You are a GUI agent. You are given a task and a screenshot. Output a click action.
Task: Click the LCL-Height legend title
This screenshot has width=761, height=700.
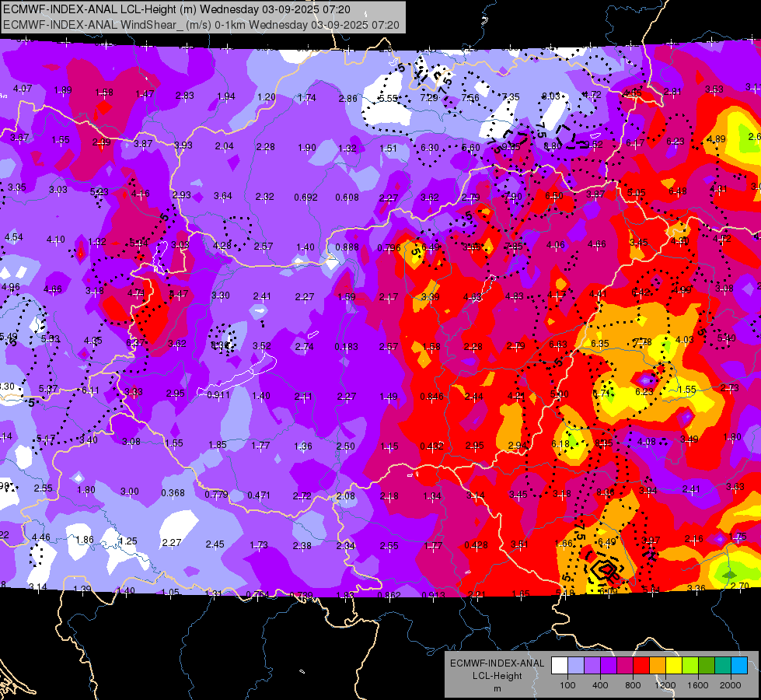point(497,676)
